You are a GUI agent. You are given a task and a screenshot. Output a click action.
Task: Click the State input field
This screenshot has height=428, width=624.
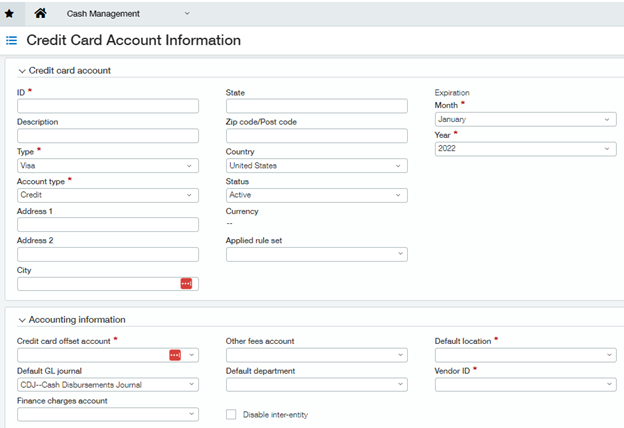tap(317, 106)
